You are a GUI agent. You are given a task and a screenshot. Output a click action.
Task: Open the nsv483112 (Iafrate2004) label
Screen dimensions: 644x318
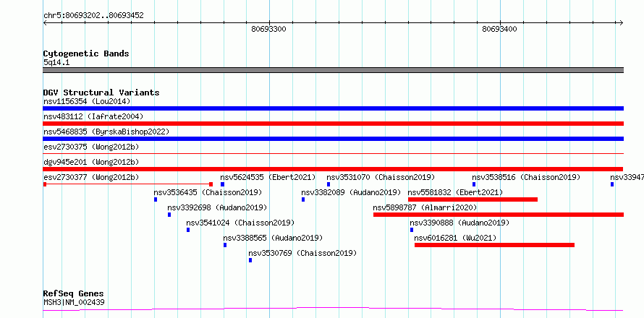click(93, 116)
